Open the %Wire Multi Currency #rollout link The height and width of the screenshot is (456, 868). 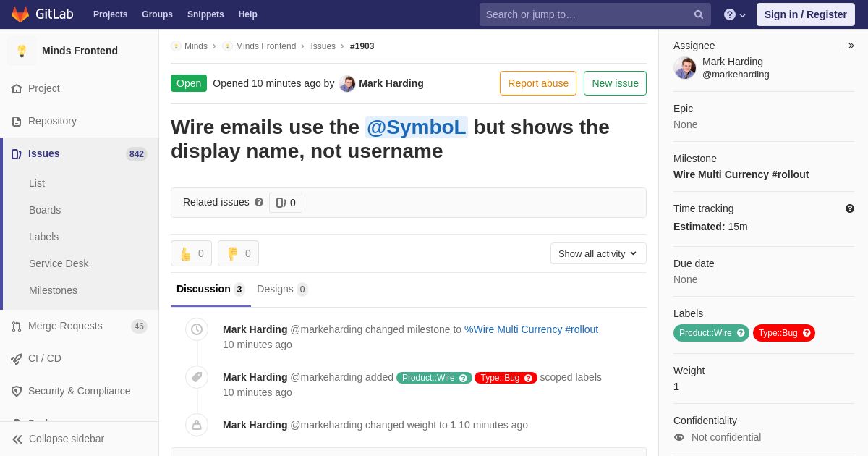[531, 329]
